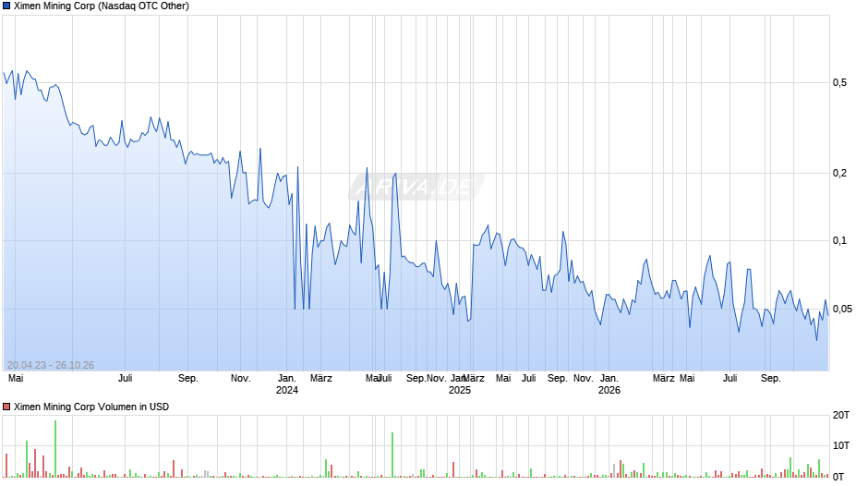Click 'Ximen Mining Corp (Nasdaq OTC Other)' title
Screen dimensions: 868x486
click(x=102, y=6)
